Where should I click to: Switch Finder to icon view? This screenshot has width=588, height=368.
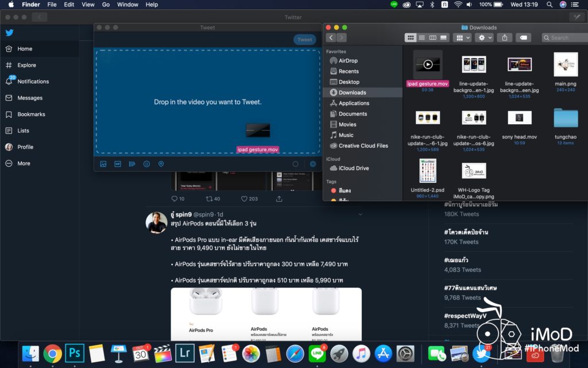click(x=411, y=37)
